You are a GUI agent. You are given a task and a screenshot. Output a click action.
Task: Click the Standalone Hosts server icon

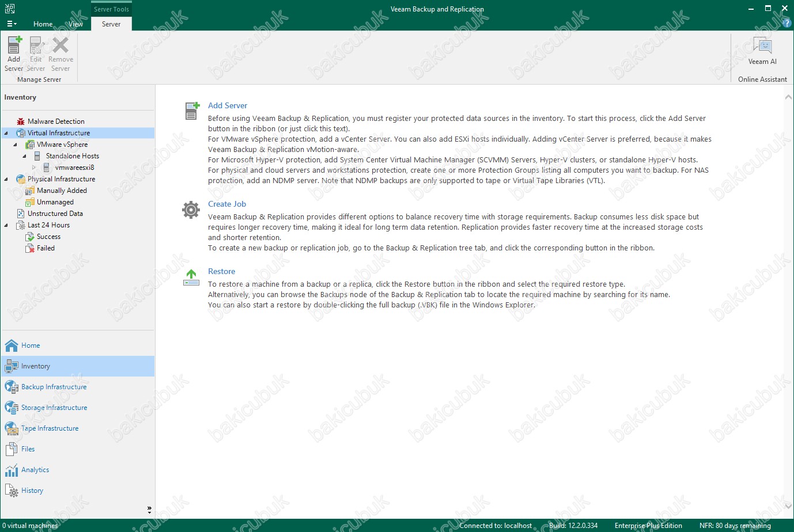point(37,156)
